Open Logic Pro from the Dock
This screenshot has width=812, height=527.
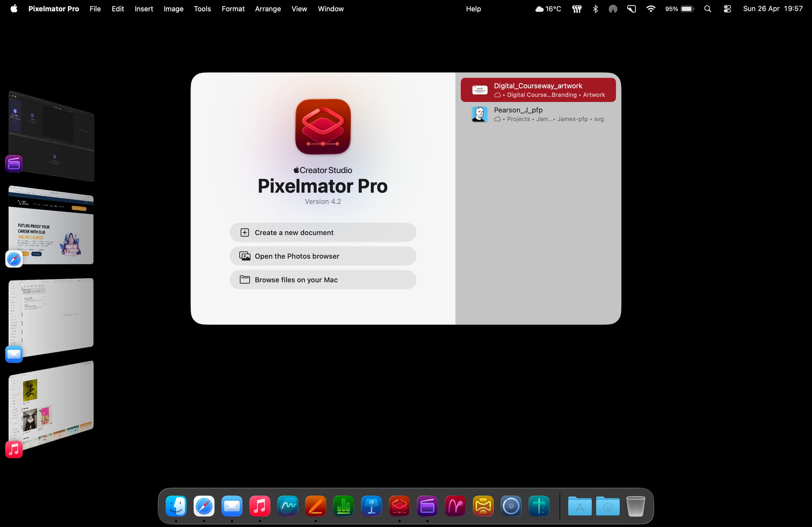(511, 506)
